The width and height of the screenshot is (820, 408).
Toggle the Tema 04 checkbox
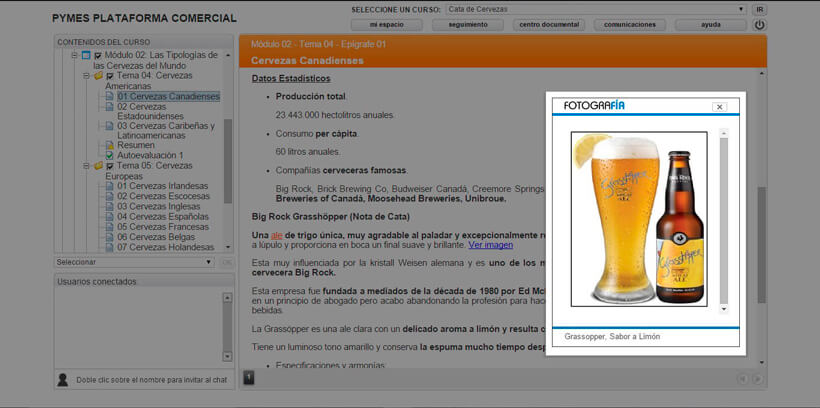click(110, 76)
